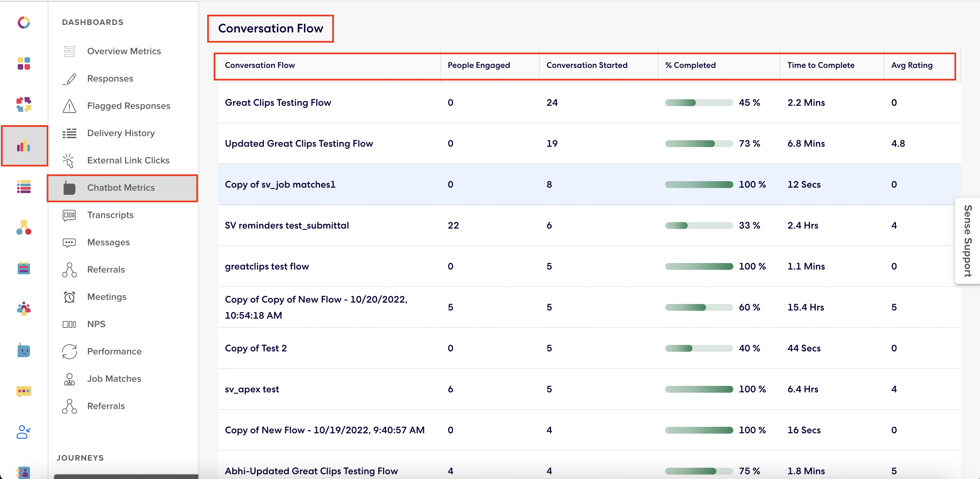Click the yellow chat bubble sidebar icon
The height and width of the screenshot is (479, 980).
[x=24, y=391]
